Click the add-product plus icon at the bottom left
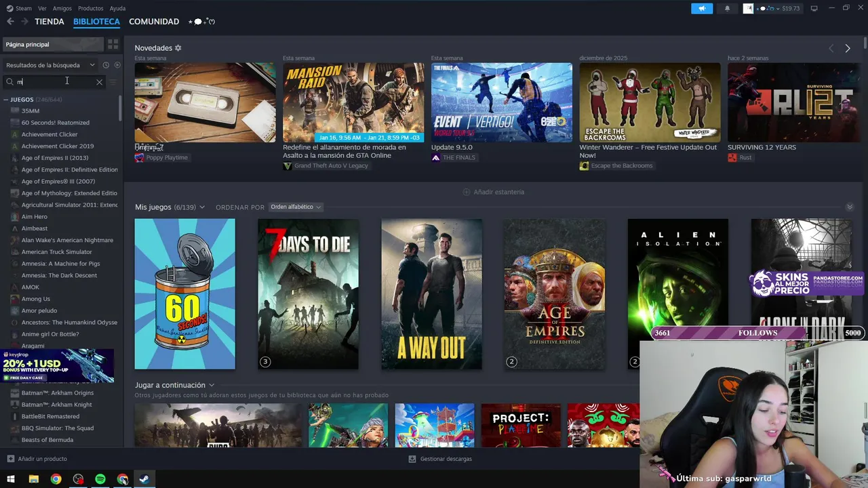The image size is (868, 488). click(10, 459)
